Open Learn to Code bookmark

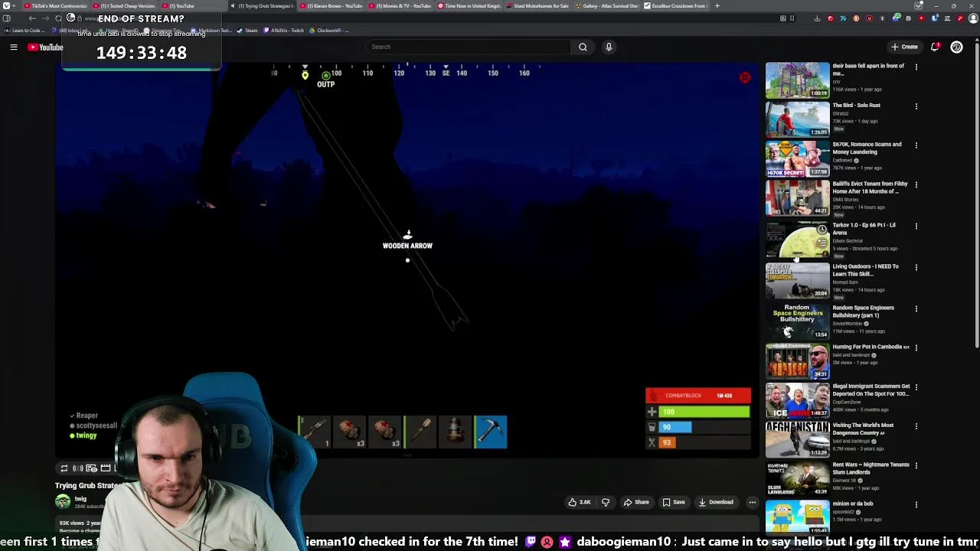point(24,31)
